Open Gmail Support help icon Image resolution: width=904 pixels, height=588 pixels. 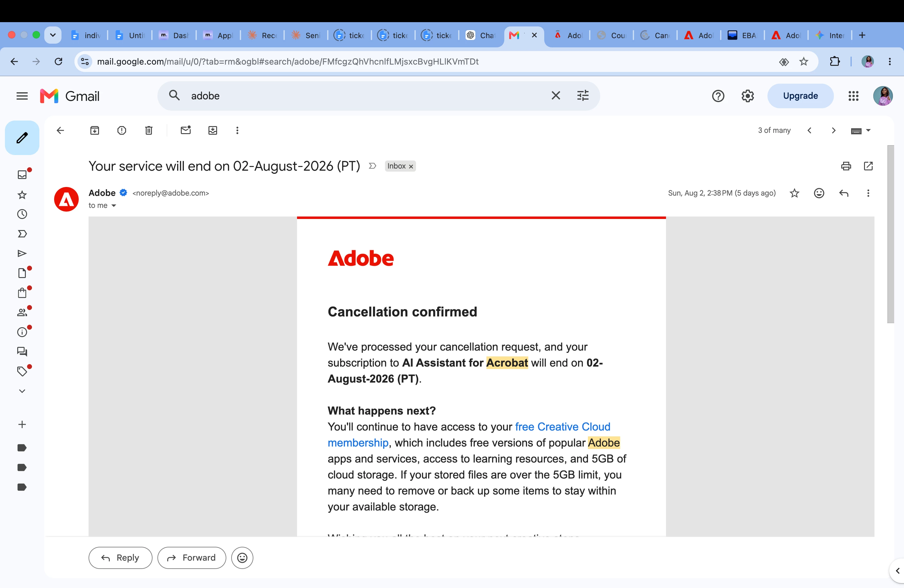(718, 96)
